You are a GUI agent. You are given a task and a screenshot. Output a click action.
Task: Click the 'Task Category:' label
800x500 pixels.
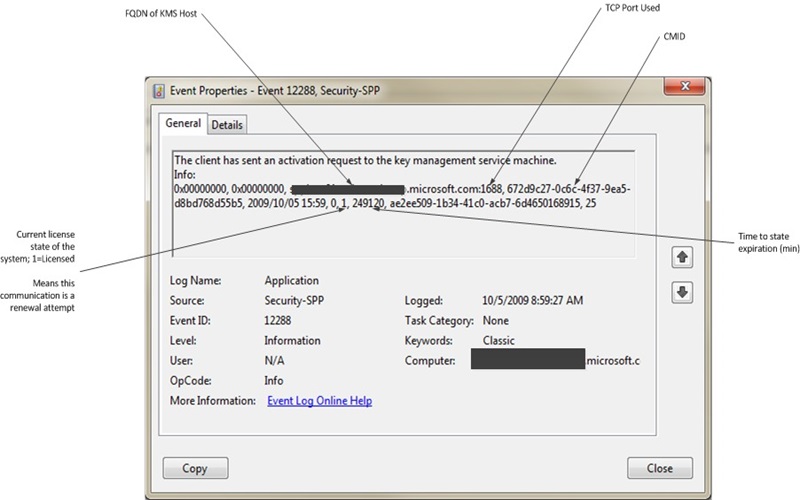[x=439, y=321]
